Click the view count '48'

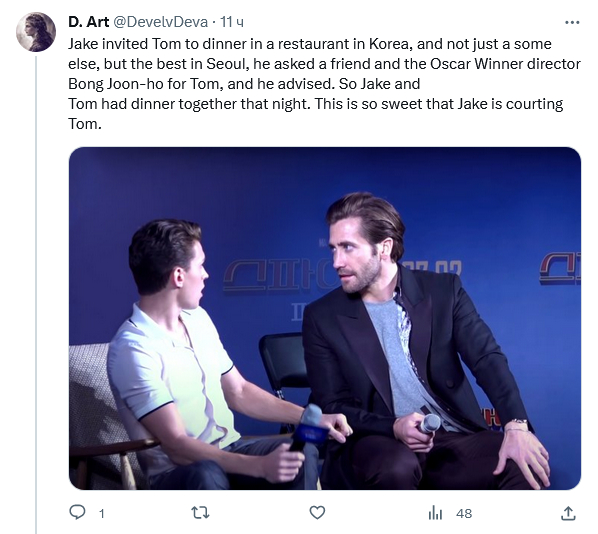coord(464,514)
